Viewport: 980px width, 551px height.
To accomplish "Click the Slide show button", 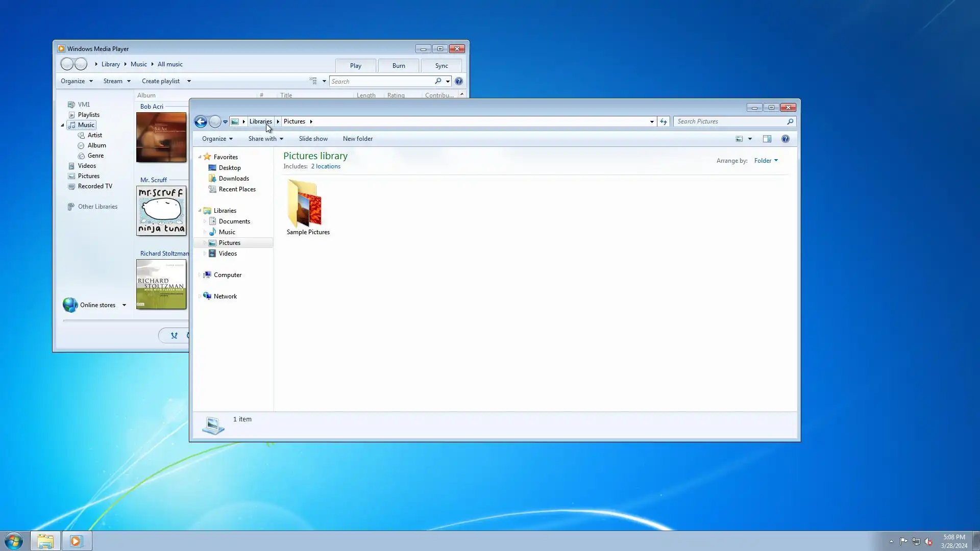I will [313, 139].
